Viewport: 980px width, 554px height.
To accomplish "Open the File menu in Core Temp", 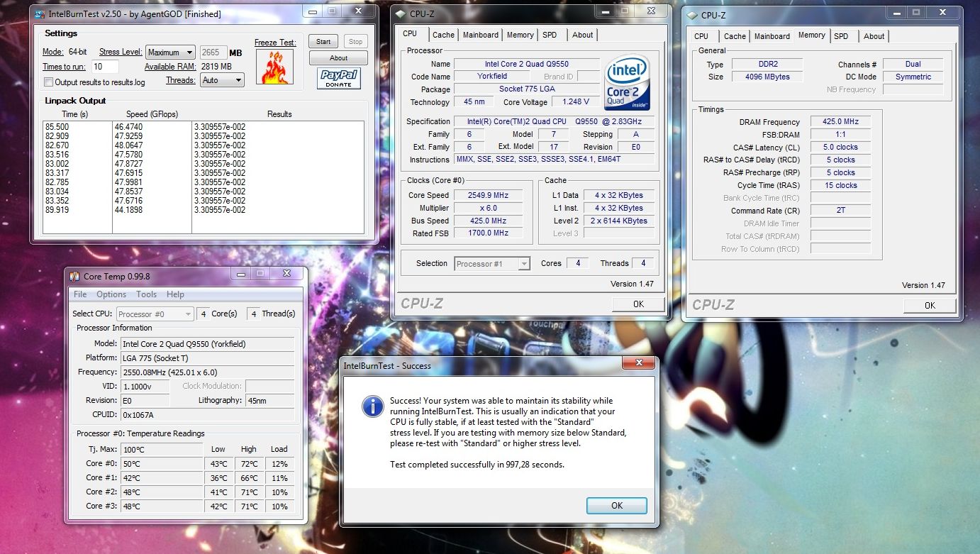I will (80, 294).
